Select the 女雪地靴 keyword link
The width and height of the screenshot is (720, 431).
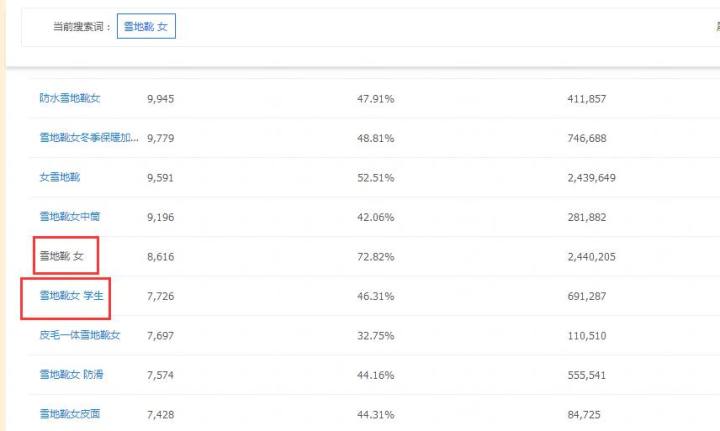60,177
